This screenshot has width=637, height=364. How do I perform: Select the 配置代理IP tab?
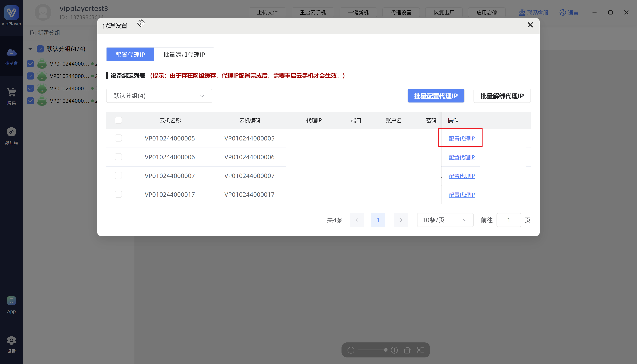tap(130, 54)
